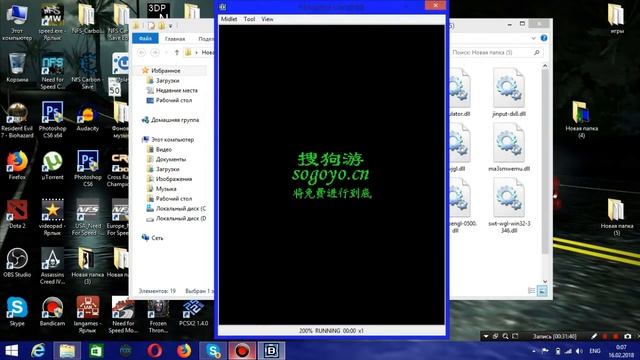Select the jinput-dx8.dll file
This screenshot has width=640, height=360.
click(509, 93)
